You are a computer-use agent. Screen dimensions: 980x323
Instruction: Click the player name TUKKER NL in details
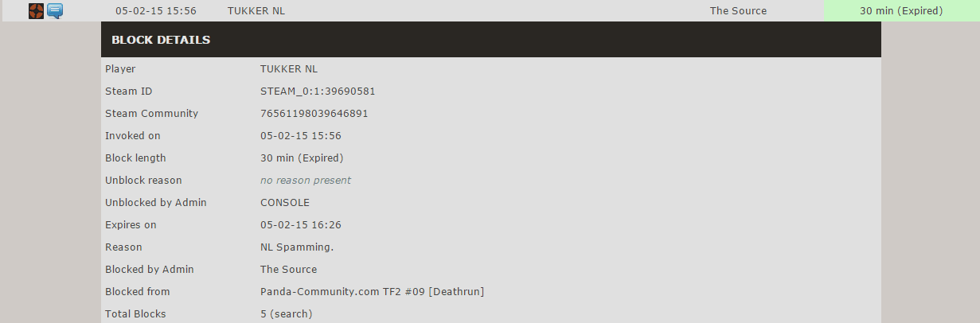(x=288, y=69)
